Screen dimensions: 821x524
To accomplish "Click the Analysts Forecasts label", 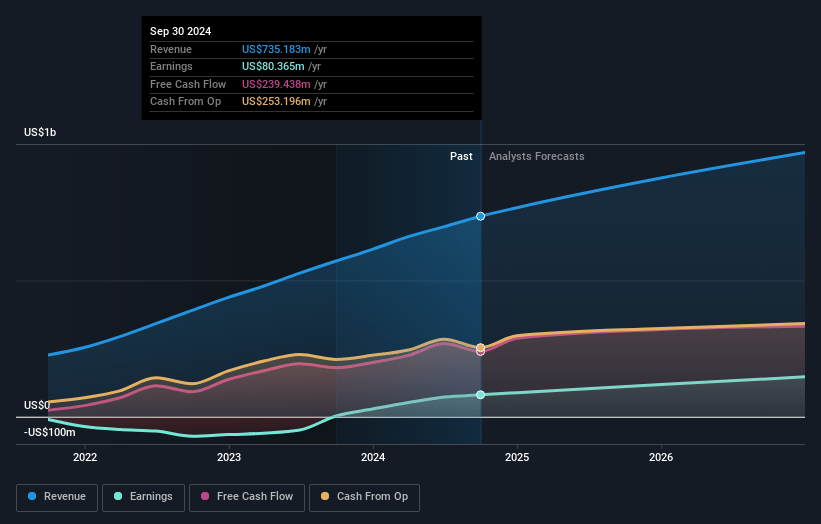I will (x=537, y=157).
